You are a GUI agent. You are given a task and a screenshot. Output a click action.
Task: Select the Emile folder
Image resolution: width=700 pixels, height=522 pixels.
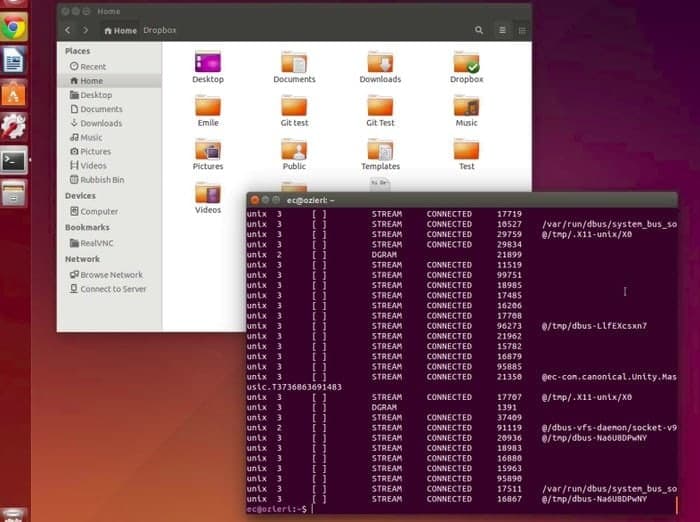tap(208, 111)
